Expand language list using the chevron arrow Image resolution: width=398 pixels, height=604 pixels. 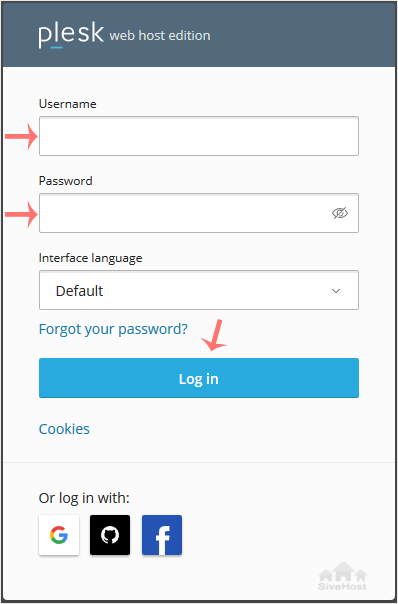click(x=336, y=291)
